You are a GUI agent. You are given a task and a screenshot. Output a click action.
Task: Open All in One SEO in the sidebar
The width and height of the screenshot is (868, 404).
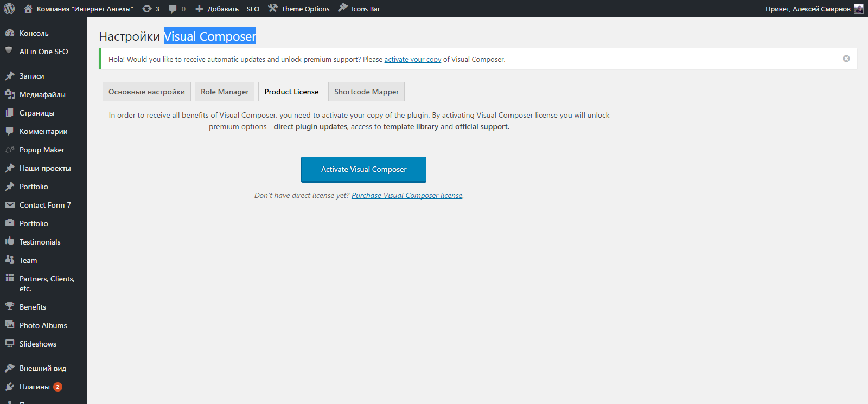click(43, 52)
